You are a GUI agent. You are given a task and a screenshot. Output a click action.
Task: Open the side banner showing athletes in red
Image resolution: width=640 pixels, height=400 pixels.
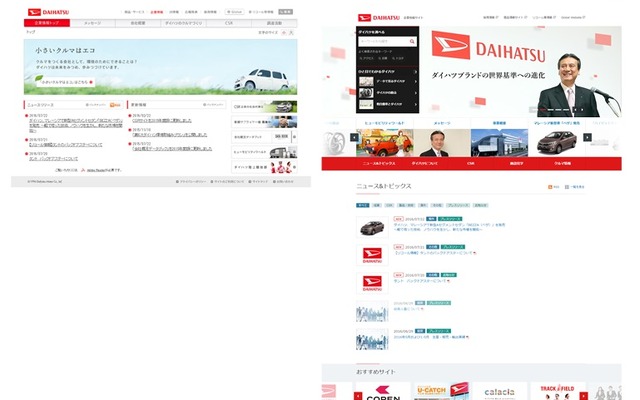click(264, 167)
